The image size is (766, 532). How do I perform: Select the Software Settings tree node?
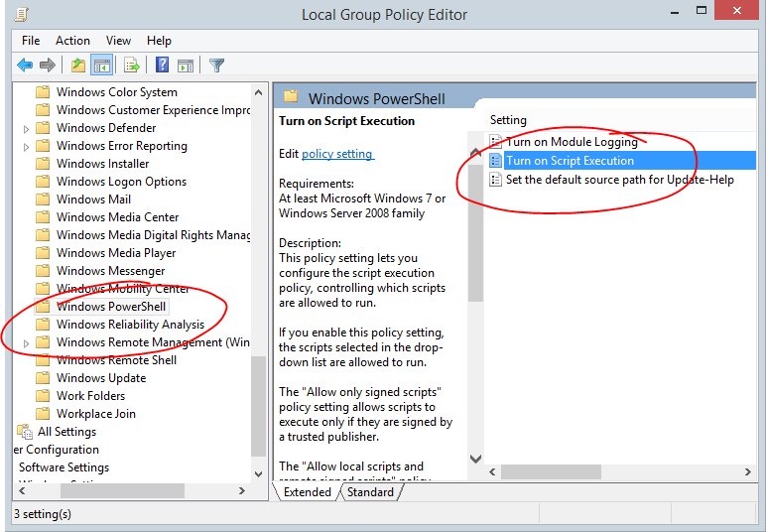64,467
